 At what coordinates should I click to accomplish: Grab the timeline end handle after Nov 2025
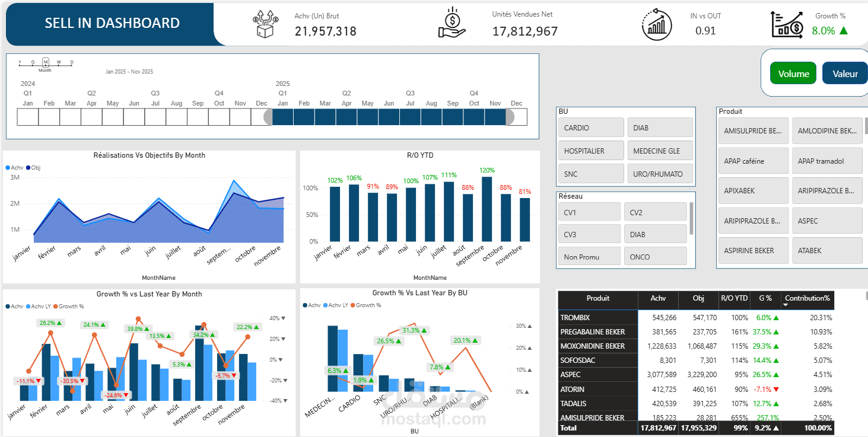510,117
